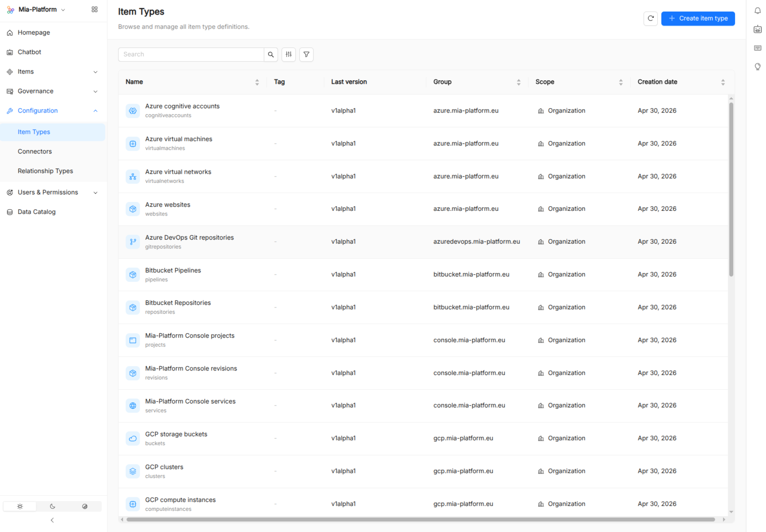Click the lightbulb tips icon
This screenshot has width=766, height=532.
[757, 67]
